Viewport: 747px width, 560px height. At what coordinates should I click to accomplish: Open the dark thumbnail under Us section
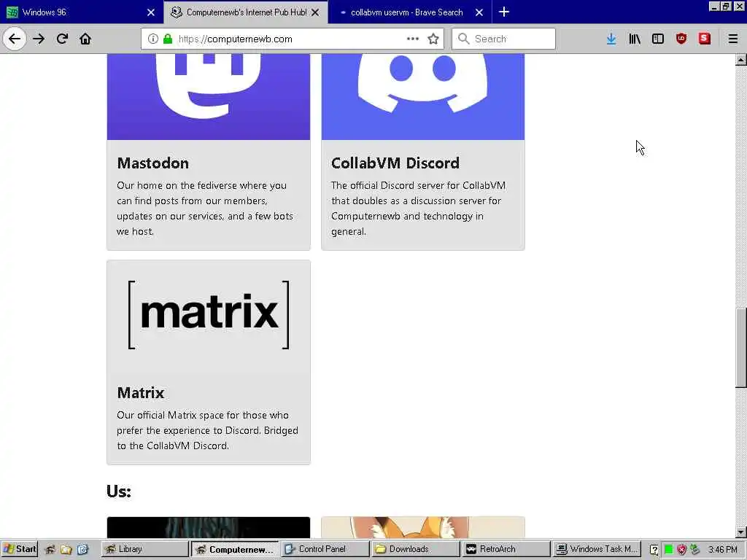(209, 528)
